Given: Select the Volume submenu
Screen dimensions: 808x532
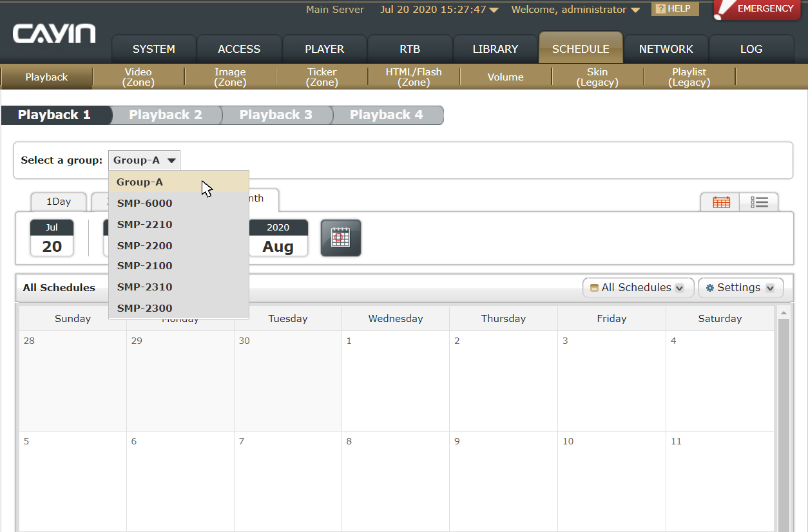Looking at the screenshot, I should point(506,77).
